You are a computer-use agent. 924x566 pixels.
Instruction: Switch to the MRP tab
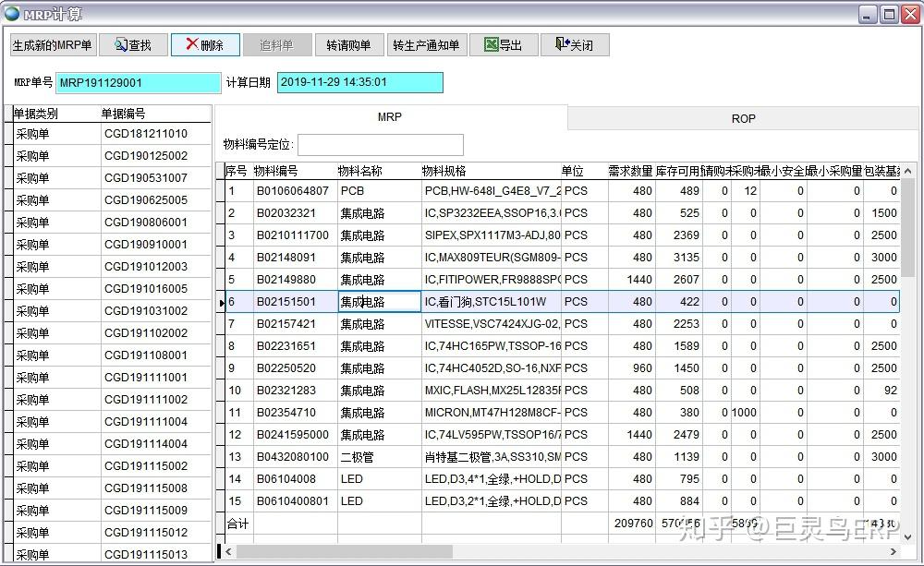click(x=390, y=117)
